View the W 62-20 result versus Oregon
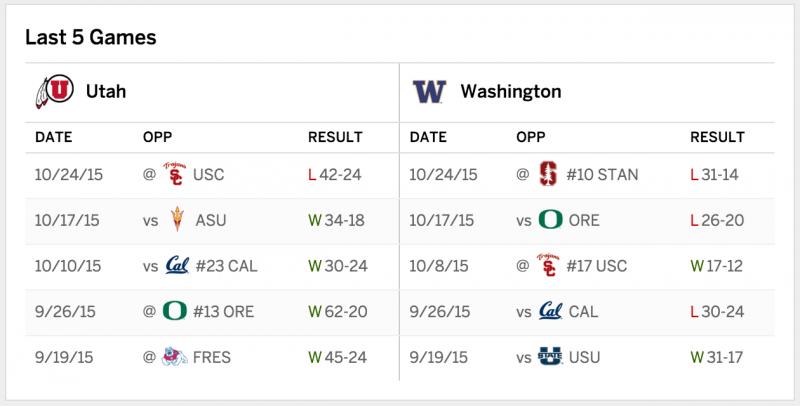 (x=338, y=312)
